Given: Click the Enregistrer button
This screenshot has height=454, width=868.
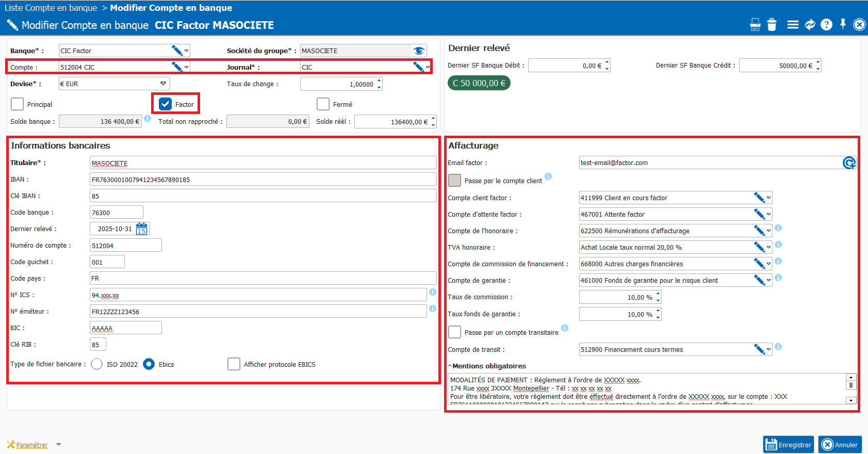Looking at the screenshot, I should point(788,445).
